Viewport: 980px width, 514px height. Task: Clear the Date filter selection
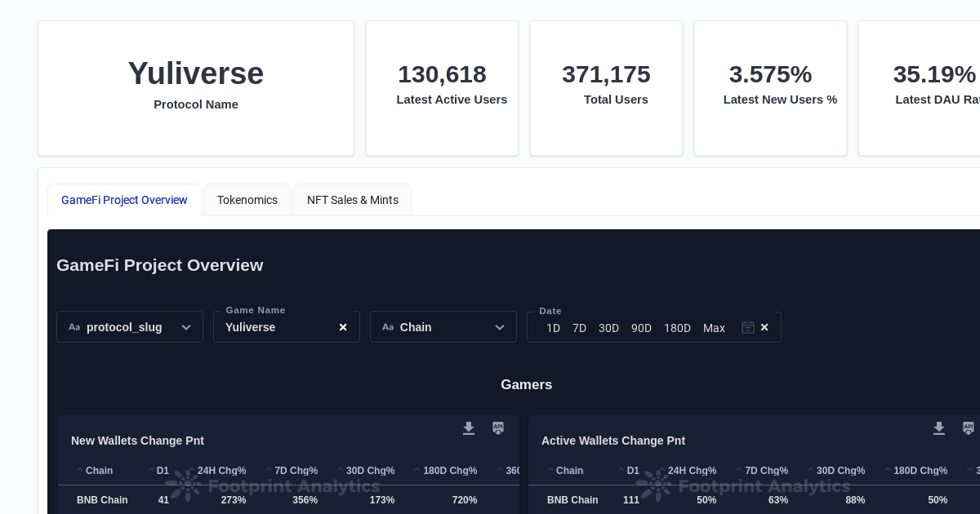(764, 327)
